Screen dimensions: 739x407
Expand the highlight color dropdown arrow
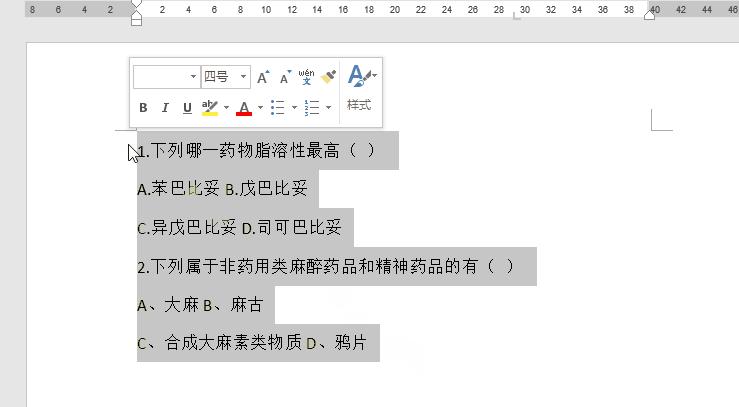(226, 108)
